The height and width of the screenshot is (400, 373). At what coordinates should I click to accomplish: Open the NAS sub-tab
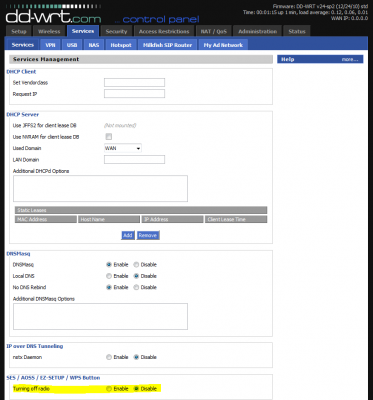pos(94,45)
